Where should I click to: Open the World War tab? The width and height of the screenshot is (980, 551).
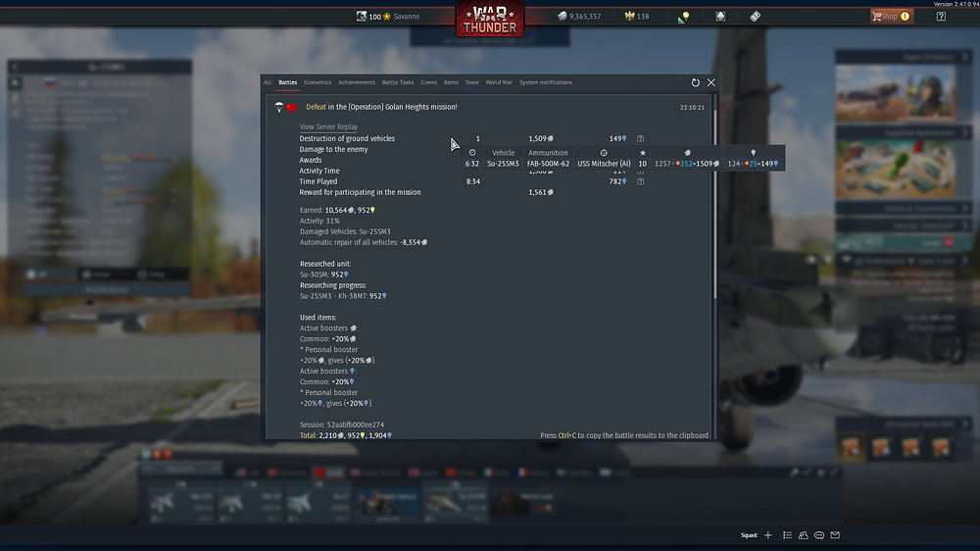(499, 82)
